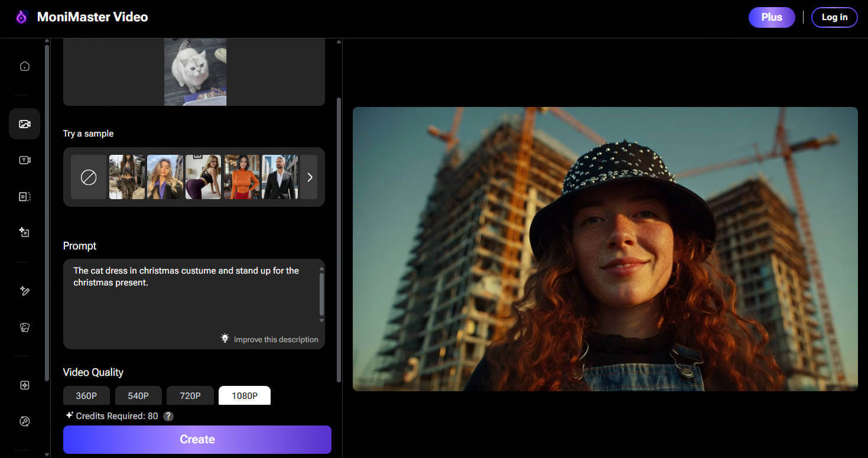Open the effects cards sidebar tool
Screen dimensions: 868x458
click(x=24, y=327)
